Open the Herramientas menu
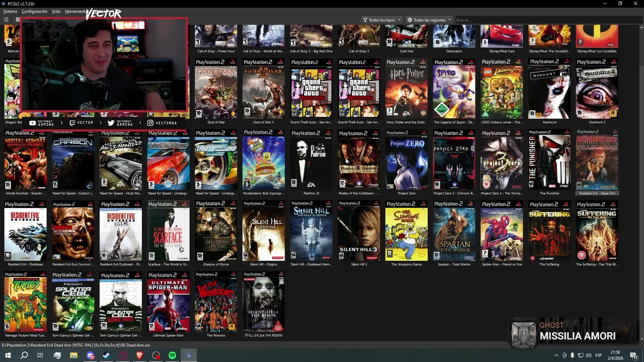This screenshot has width=644, height=362. tap(75, 11)
